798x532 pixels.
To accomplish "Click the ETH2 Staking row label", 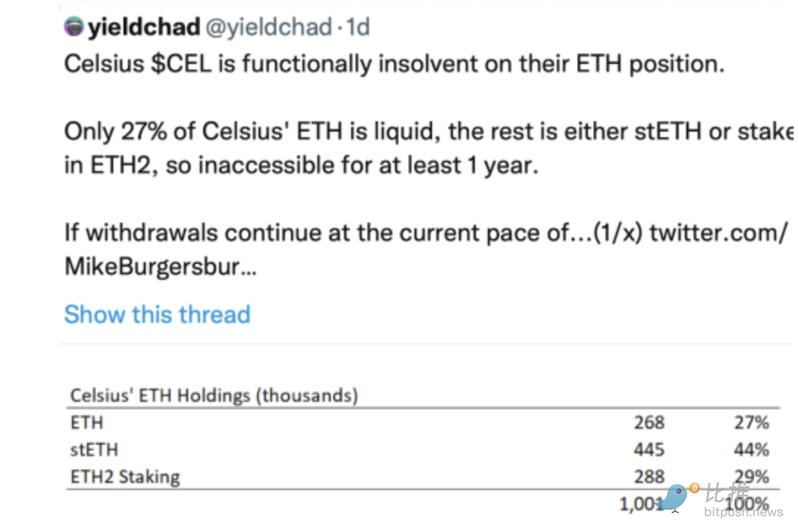I will [125, 477].
